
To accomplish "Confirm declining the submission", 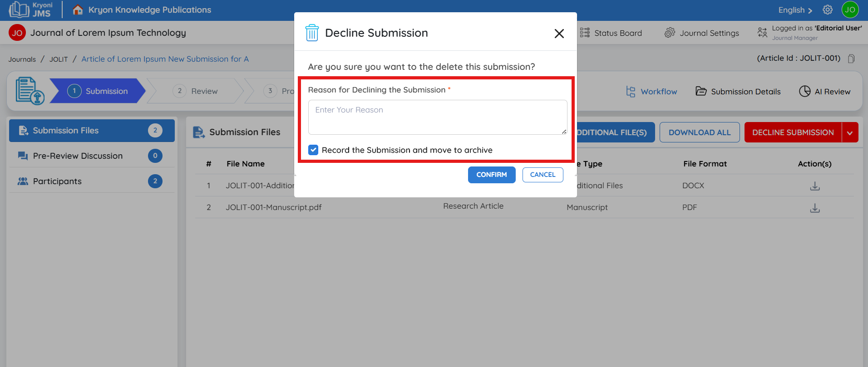I will pyautogui.click(x=491, y=175).
